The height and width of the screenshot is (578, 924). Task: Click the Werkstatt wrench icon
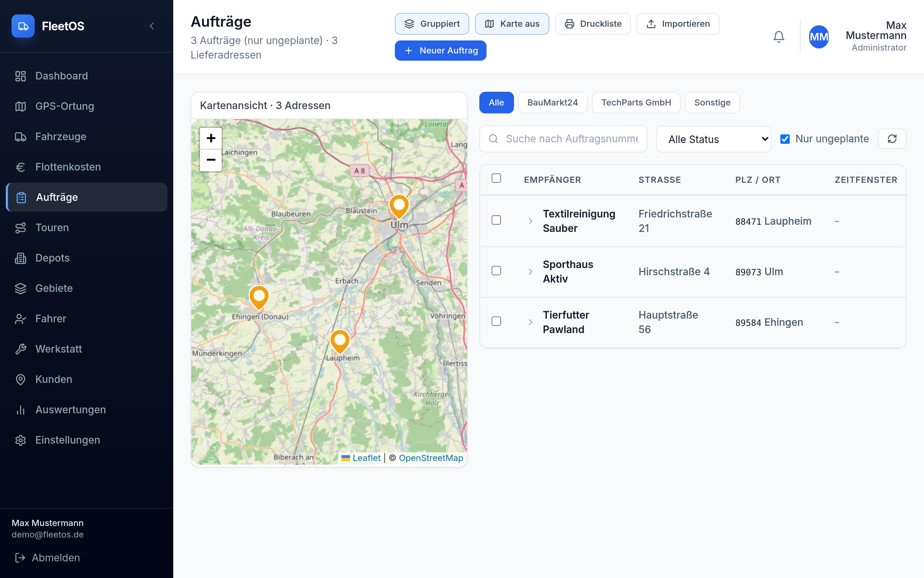click(21, 349)
